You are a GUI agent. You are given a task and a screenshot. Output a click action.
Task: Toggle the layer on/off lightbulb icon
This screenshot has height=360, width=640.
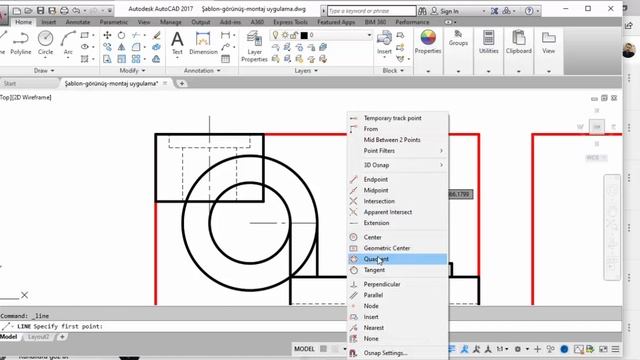pyautogui.click(x=276, y=35)
